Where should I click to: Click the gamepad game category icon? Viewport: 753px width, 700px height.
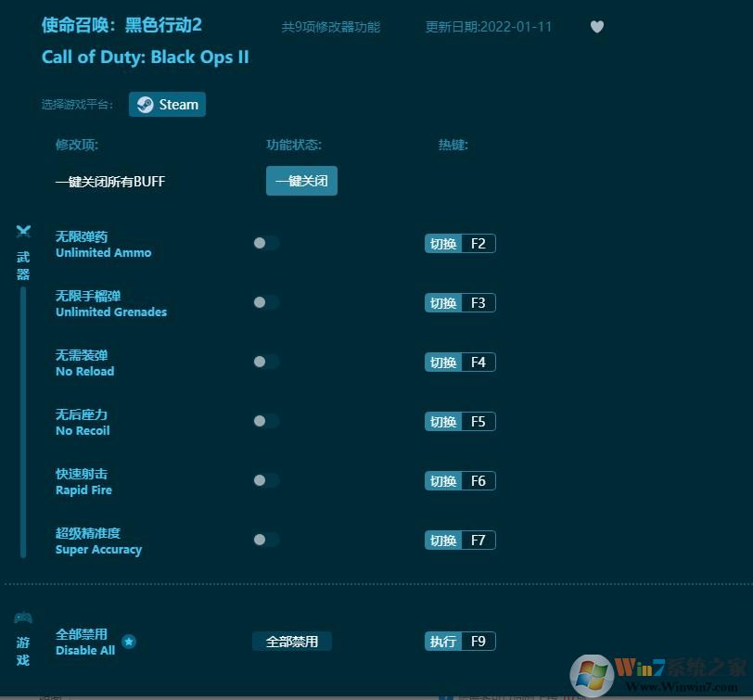23,617
